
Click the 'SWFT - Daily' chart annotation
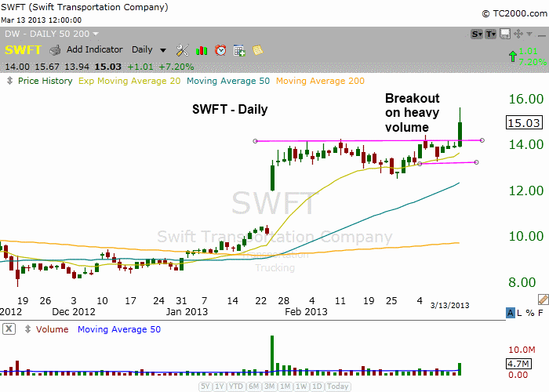click(x=230, y=109)
